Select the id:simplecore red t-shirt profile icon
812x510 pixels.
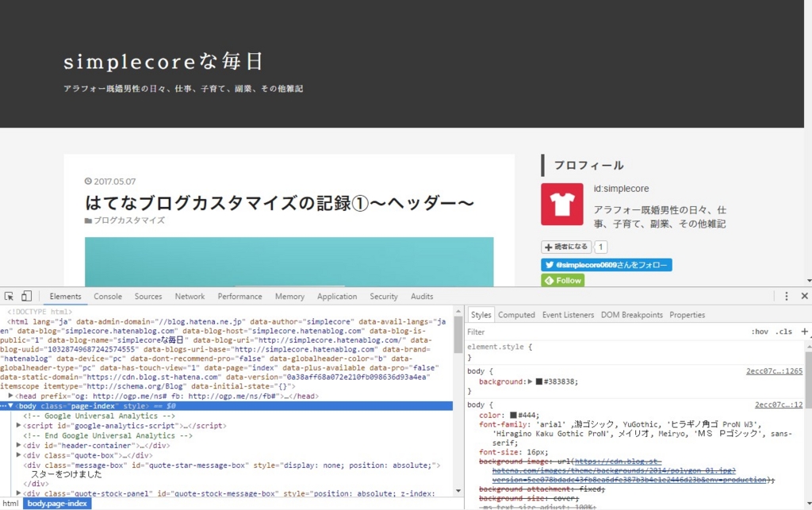tap(562, 205)
